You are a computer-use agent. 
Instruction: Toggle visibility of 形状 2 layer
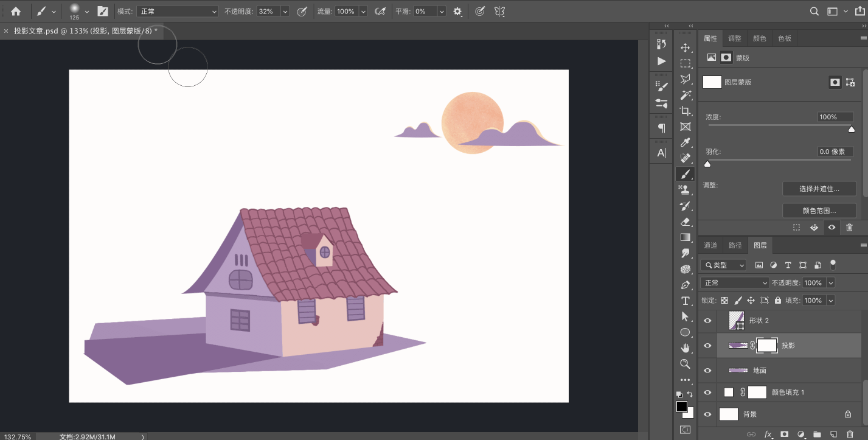click(x=707, y=321)
